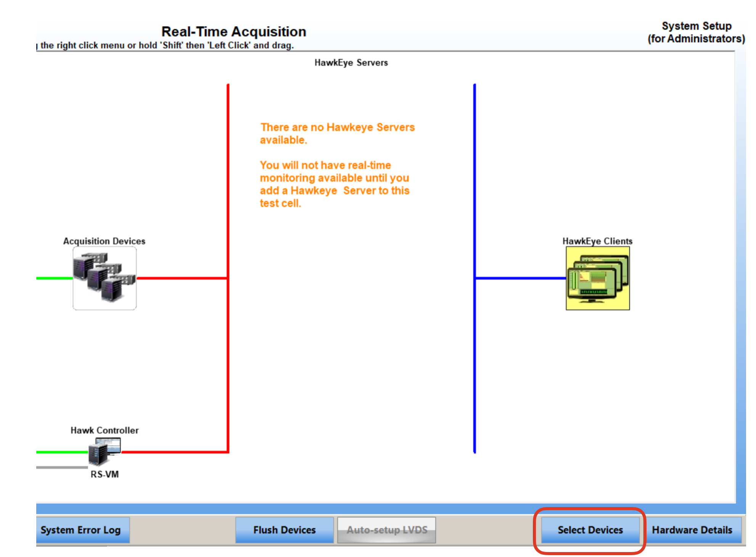Viewport: 756px width, 557px height.
Task: Click the Real-Time Acquisition title
Action: click(234, 31)
